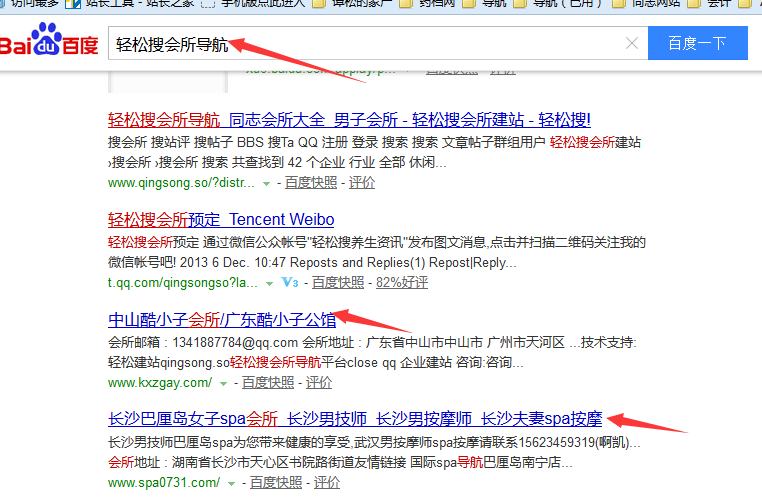
Task: Open the 同志网站 bookmark folder
Action: pyautogui.click(x=646, y=3)
